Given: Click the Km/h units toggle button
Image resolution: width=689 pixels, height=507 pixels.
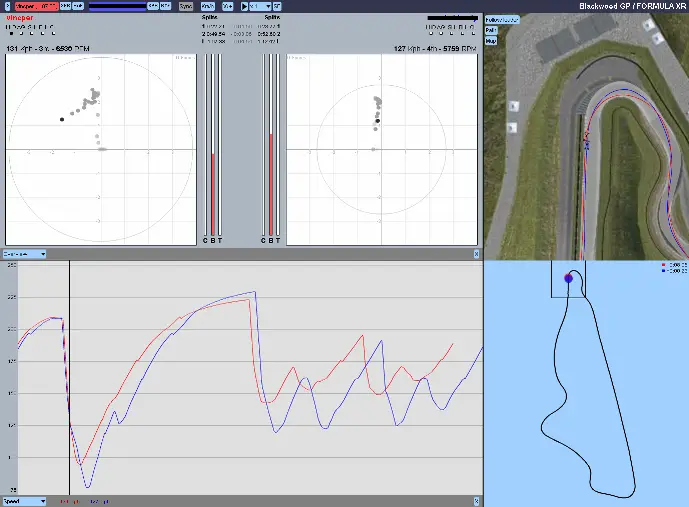Looking at the screenshot, I should (207, 6).
